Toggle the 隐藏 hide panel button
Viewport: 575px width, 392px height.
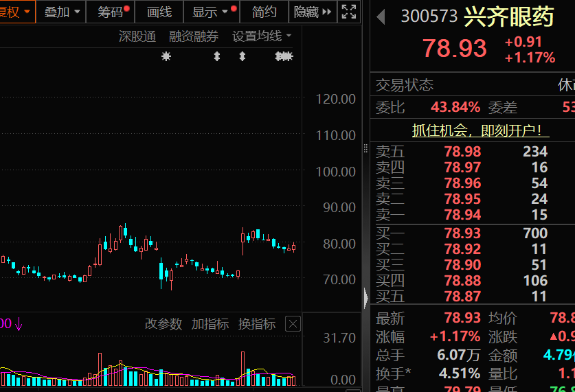click(x=313, y=12)
